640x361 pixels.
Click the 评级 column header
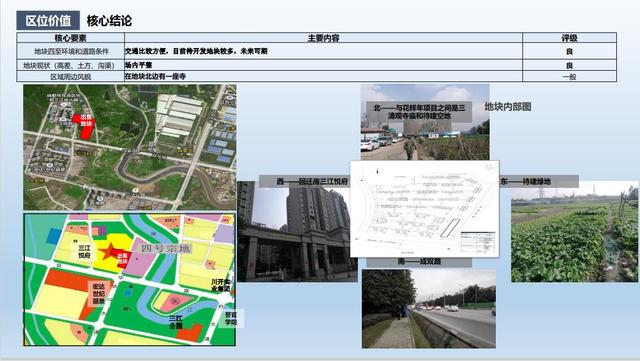pyautogui.click(x=569, y=38)
